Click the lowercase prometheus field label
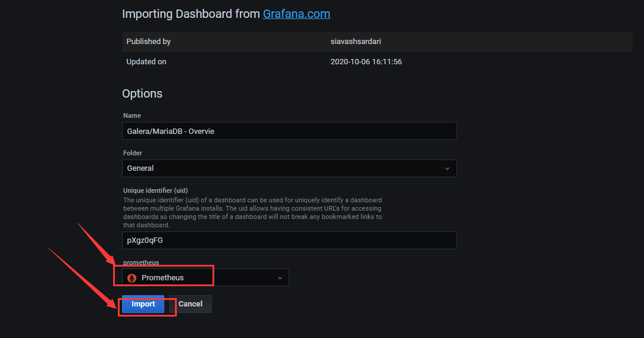The width and height of the screenshot is (644, 338). tap(141, 262)
